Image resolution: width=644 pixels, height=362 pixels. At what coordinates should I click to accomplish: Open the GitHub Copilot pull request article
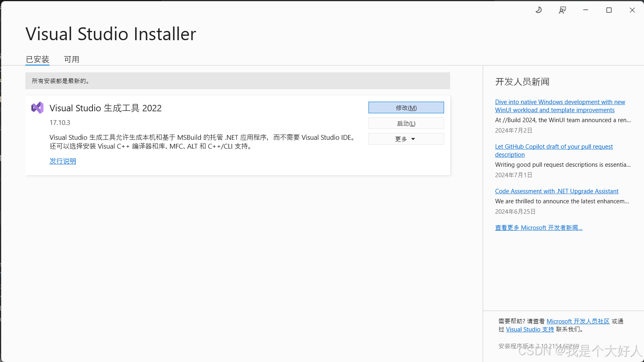554,151
